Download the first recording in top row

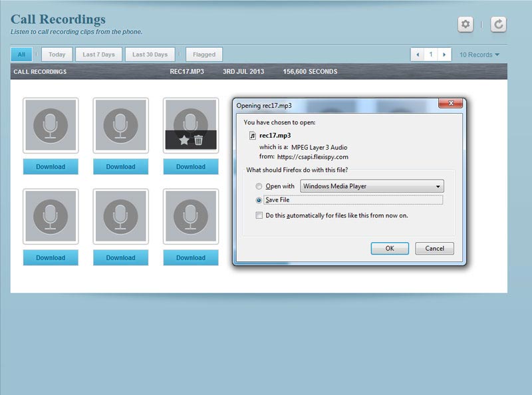click(x=51, y=167)
